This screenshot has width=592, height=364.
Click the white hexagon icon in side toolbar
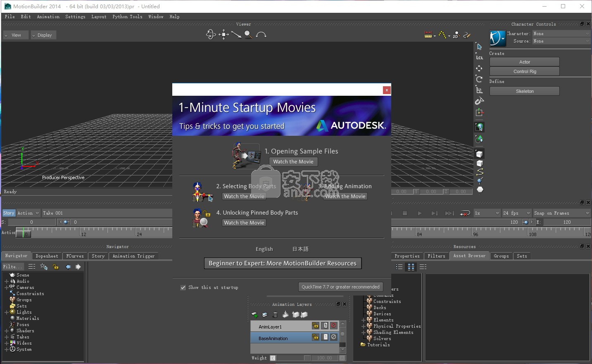click(480, 189)
